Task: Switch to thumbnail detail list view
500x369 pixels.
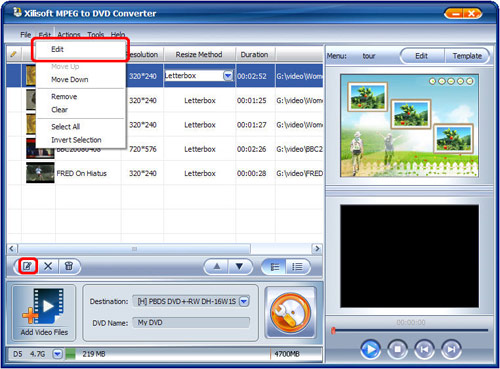Action: [x=275, y=267]
